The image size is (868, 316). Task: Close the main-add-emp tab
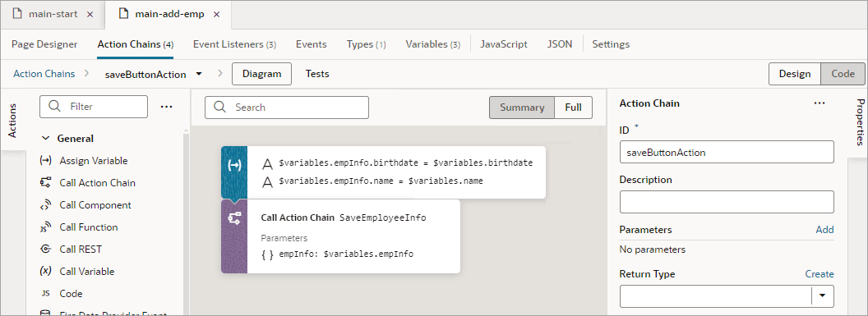(217, 15)
